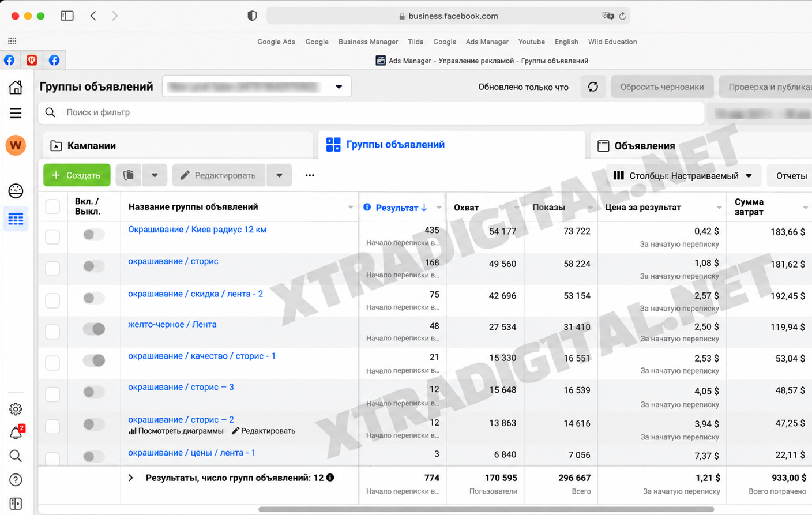Click the Редактировать link under окрашивание / сторис – 2

(264, 431)
